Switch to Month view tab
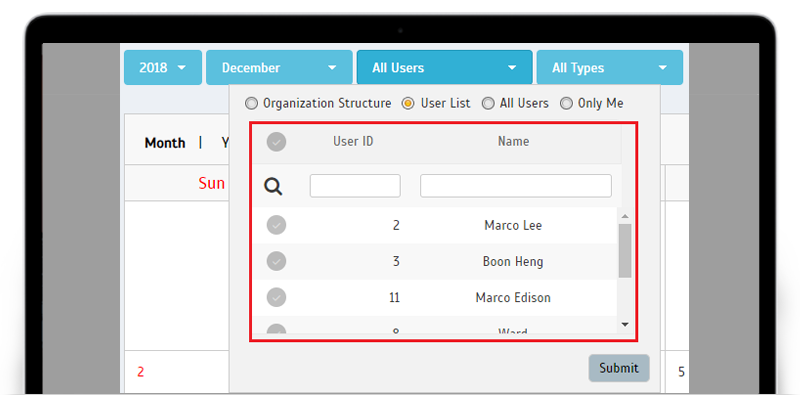Screen dimensions: 800x395 (165, 143)
